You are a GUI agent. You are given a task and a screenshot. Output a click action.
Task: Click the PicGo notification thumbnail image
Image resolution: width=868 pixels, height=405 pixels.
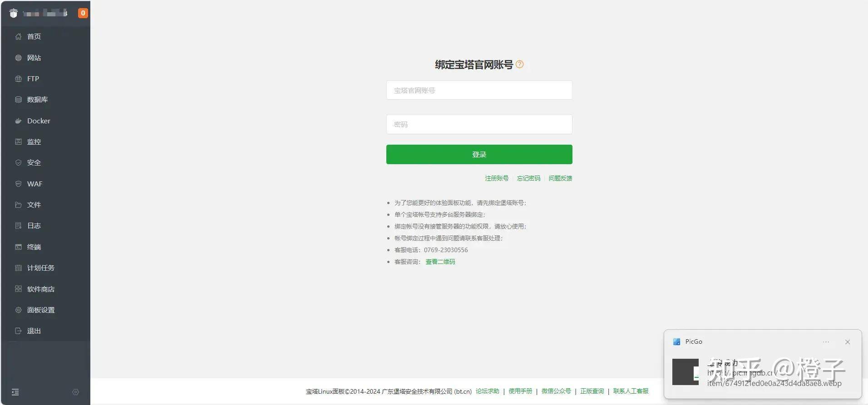click(686, 372)
